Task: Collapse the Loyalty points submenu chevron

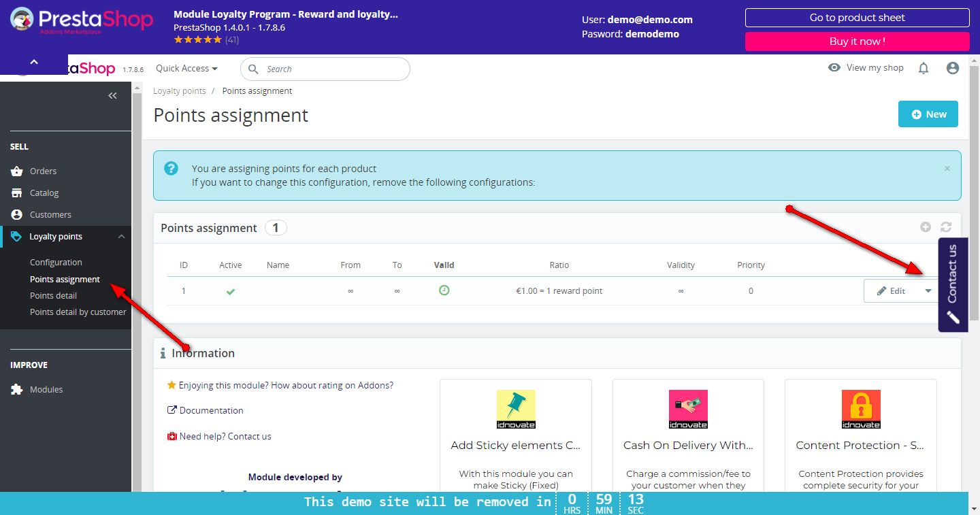Action: click(121, 237)
